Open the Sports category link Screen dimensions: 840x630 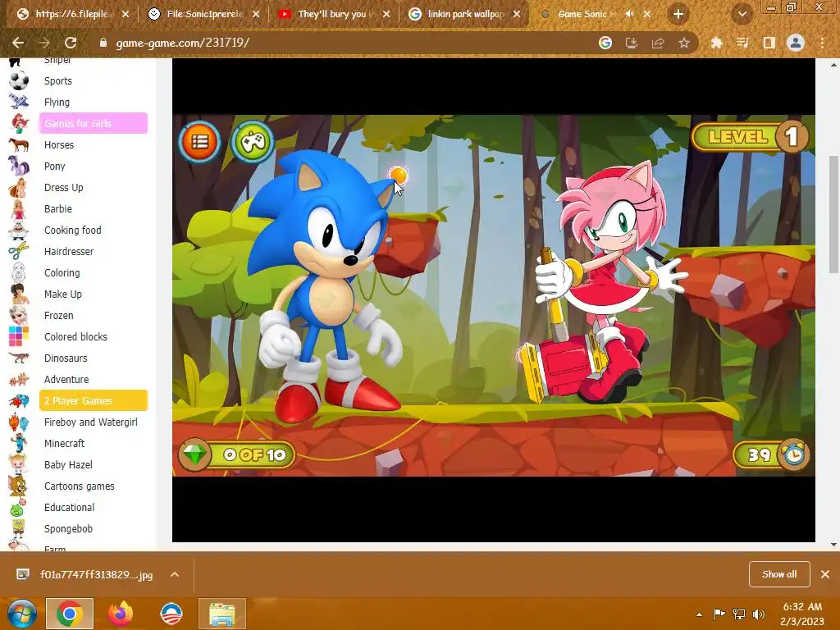click(58, 81)
